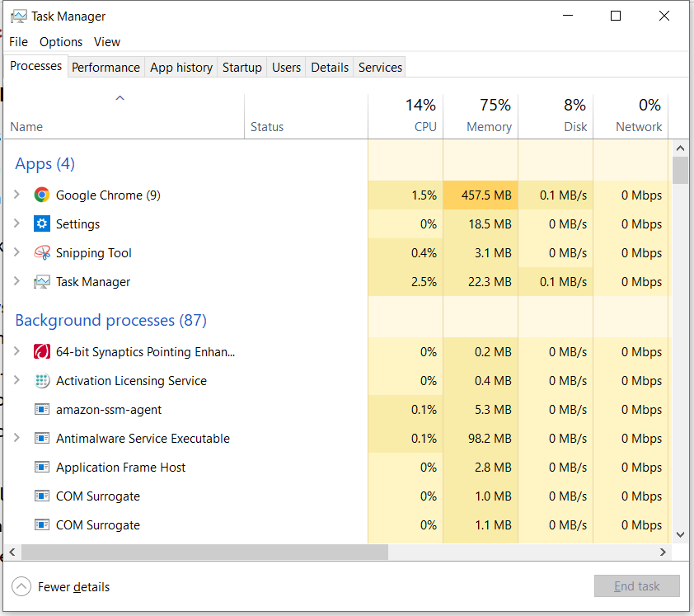Select the Settings gear icon row
694x616 pixels.
coord(42,224)
